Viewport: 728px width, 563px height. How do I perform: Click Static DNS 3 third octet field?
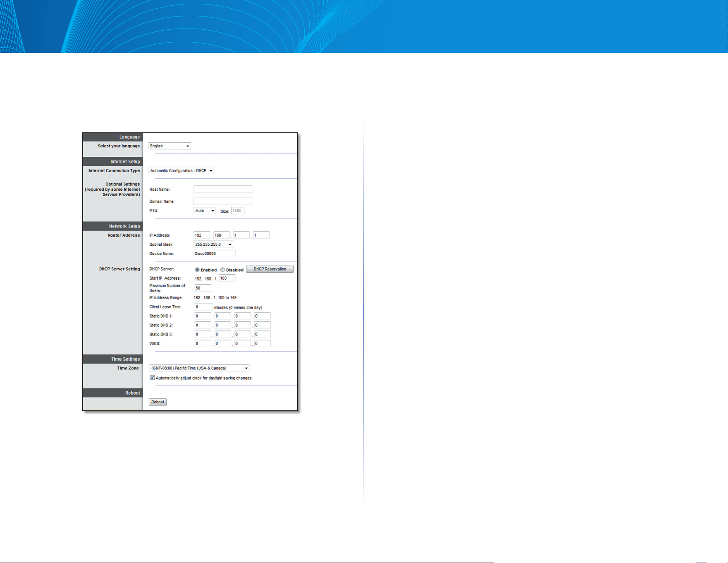(x=243, y=334)
